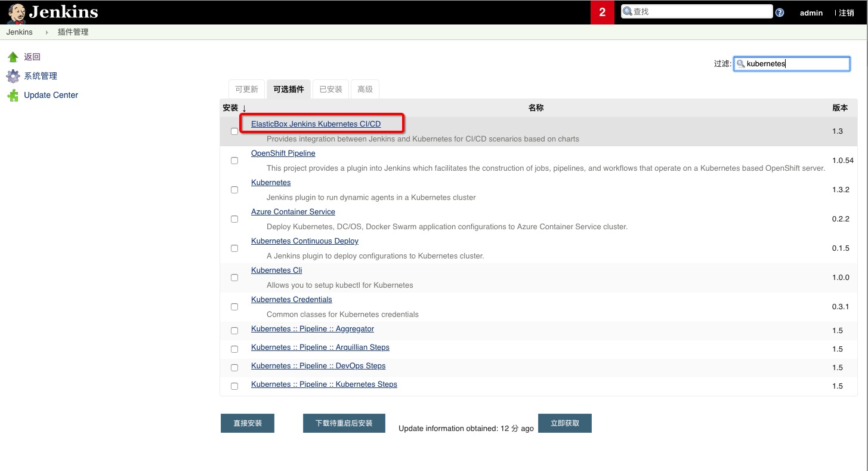This screenshot has width=868, height=471.
Task: Click the 过滤 filter input containing kubernetes
Action: click(x=792, y=63)
